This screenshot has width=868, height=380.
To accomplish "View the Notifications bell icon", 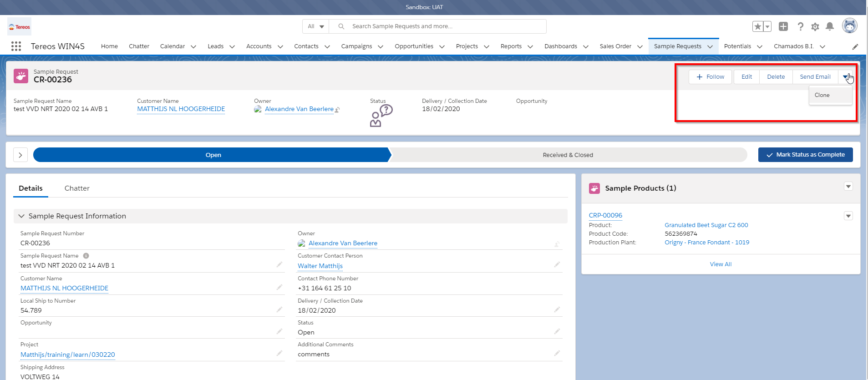I will click(830, 26).
